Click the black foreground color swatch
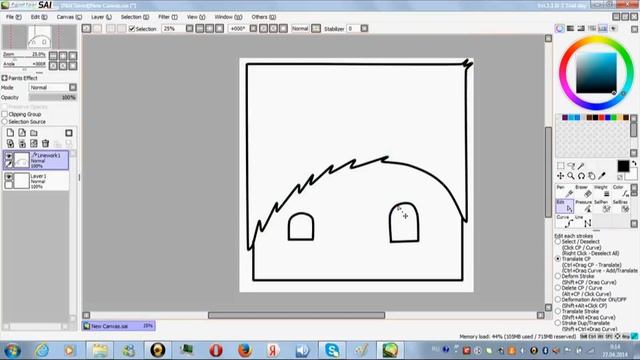640x360 pixels. pos(623,166)
